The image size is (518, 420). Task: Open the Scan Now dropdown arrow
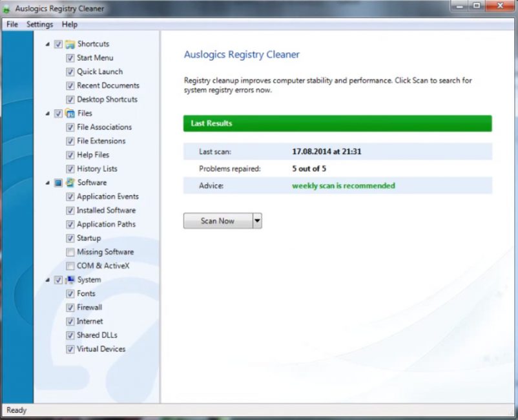[257, 221]
